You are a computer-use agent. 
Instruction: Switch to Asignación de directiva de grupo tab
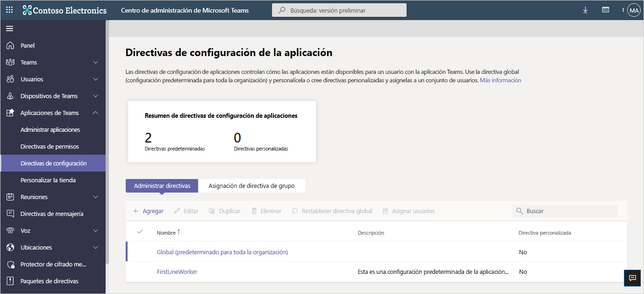point(251,186)
